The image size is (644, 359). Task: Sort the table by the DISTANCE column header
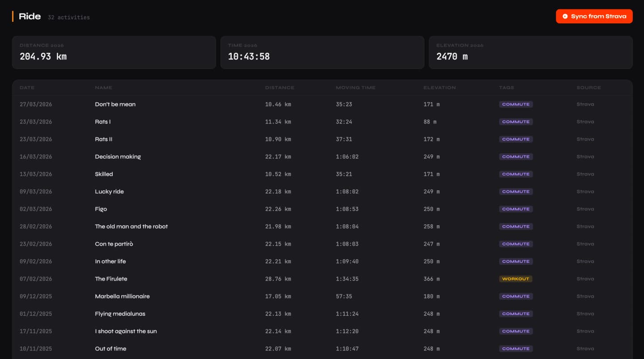point(280,88)
